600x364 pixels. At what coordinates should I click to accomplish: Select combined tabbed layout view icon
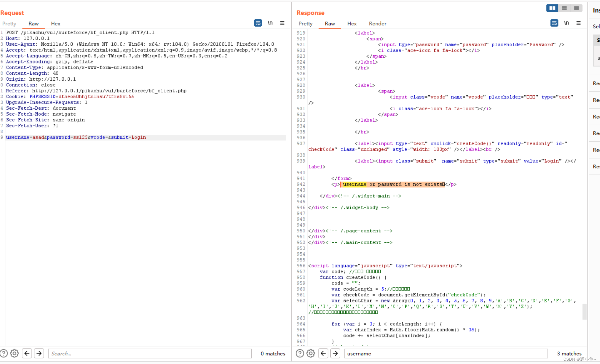point(576,8)
